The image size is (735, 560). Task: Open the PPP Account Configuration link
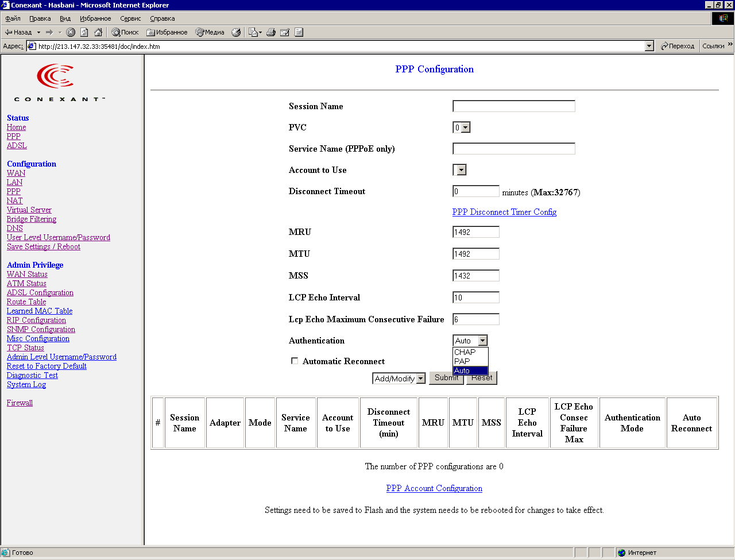(434, 488)
